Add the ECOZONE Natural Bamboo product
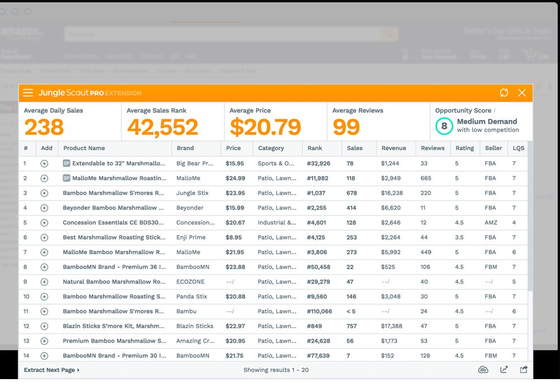This screenshot has width=560, height=392. [44, 282]
